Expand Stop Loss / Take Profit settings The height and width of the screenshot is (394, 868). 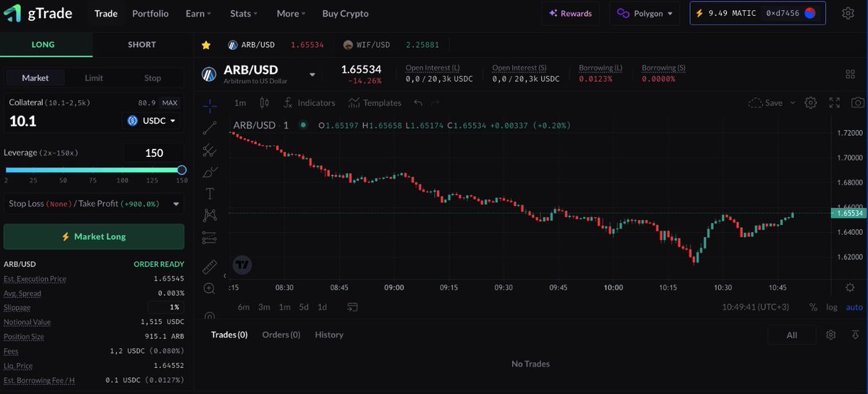click(93, 204)
